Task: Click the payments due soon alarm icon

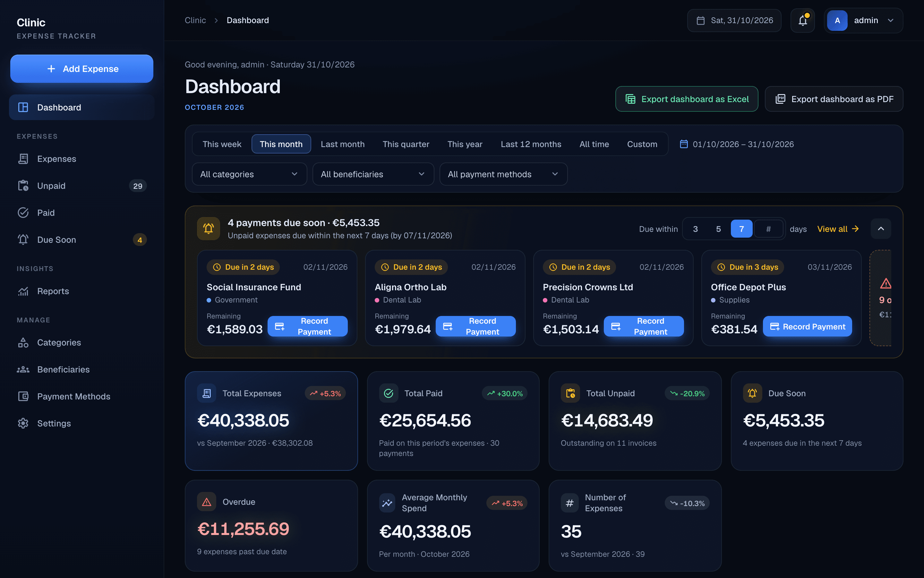Action: pos(209,229)
